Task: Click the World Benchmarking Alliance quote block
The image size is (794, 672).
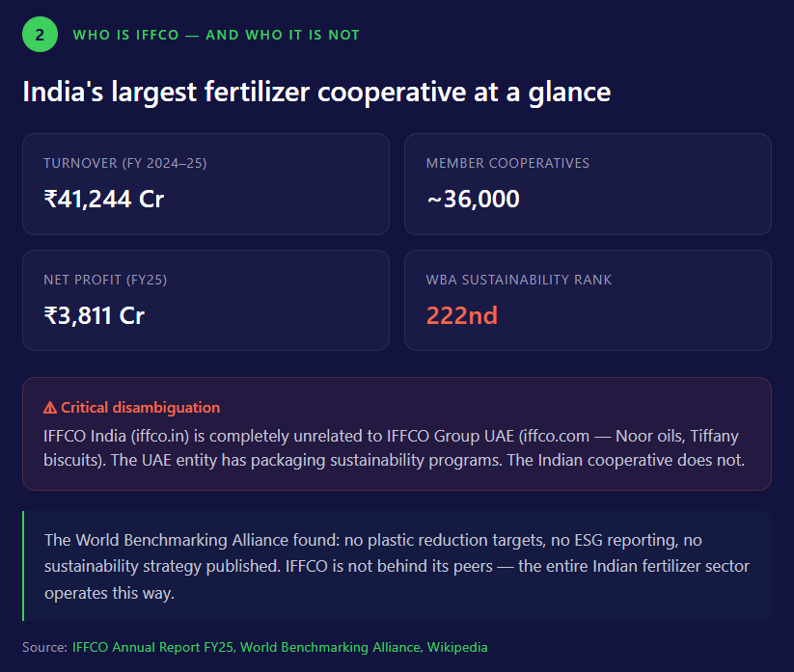Action: pos(397,566)
